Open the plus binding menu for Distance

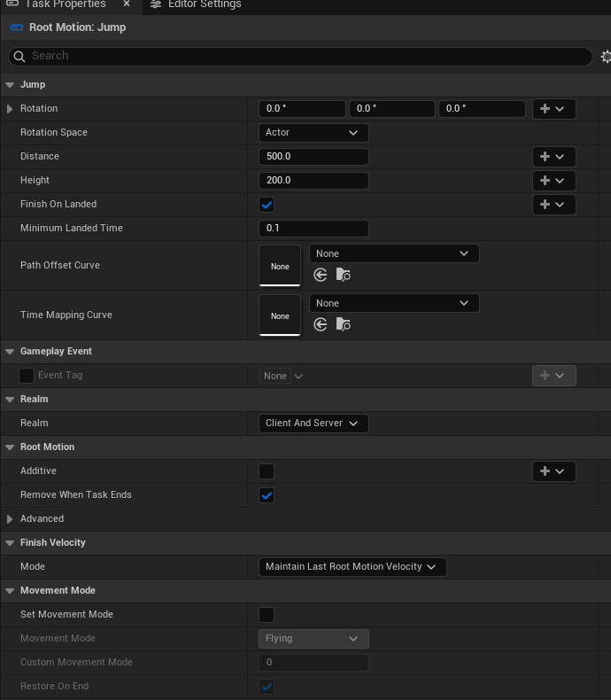point(554,157)
